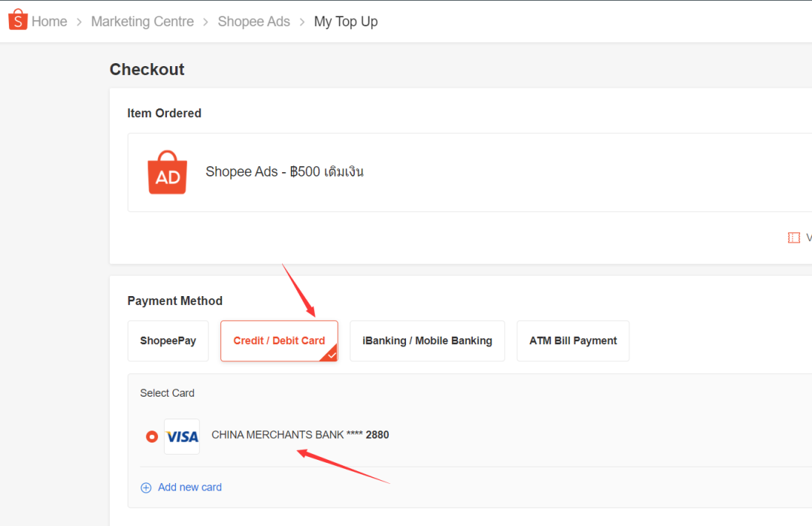Open the Marketing Centre breadcrumb link

tap(142, 22)
